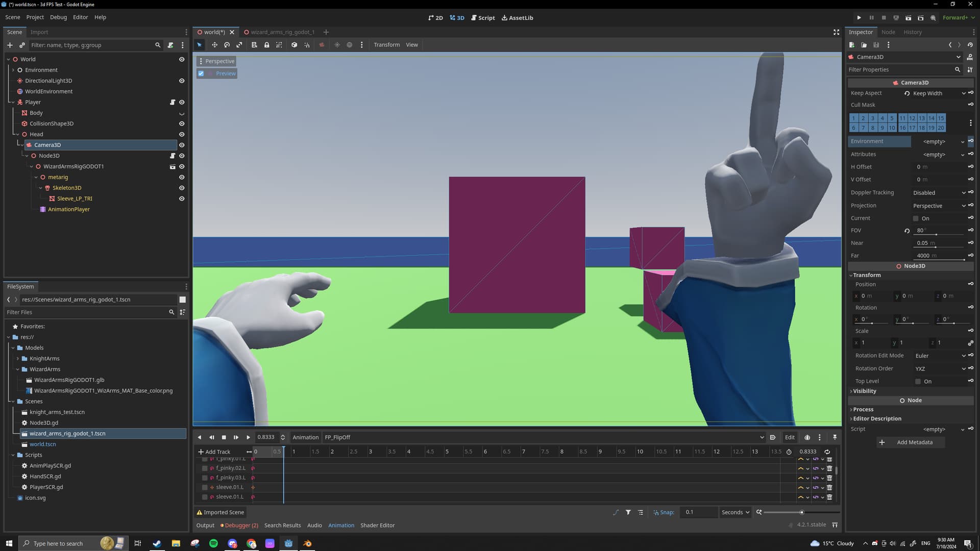Open Blender from the taskbar
Viewport: 980px width, 551px height.
[307, 543]
